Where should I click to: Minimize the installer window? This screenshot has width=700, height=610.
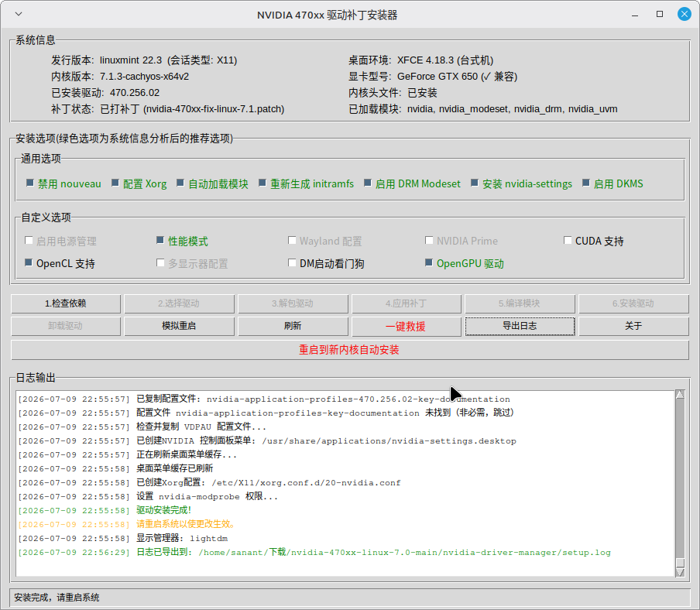click(635, 15)
